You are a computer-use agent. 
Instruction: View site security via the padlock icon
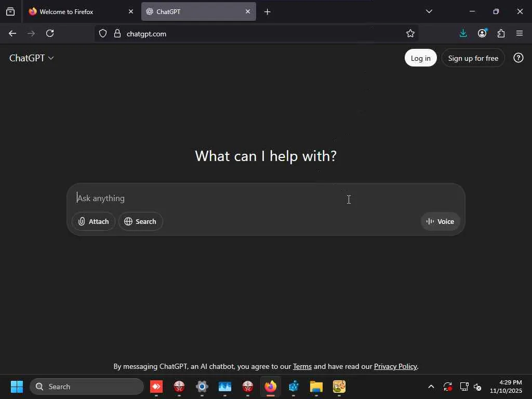click(117, 33)
